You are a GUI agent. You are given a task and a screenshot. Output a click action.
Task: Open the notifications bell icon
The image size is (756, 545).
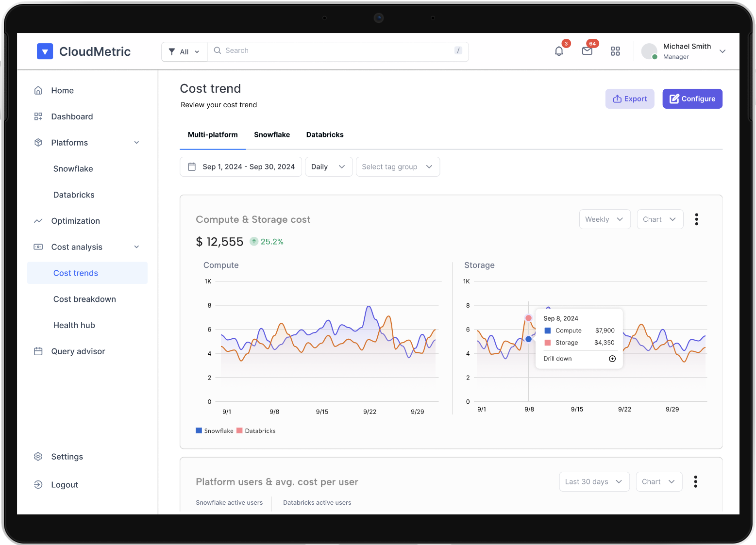pyautogui.click(x=559, y=51)
